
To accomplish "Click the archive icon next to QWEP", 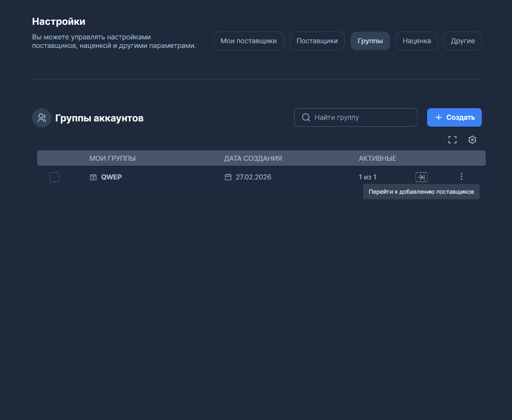I will 93,176.
